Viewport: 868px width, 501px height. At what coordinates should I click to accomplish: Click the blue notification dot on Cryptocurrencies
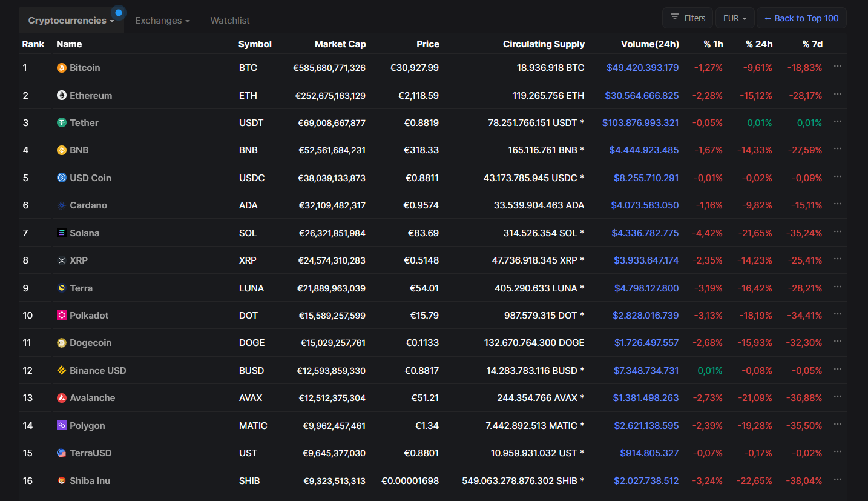click(119, 12)
